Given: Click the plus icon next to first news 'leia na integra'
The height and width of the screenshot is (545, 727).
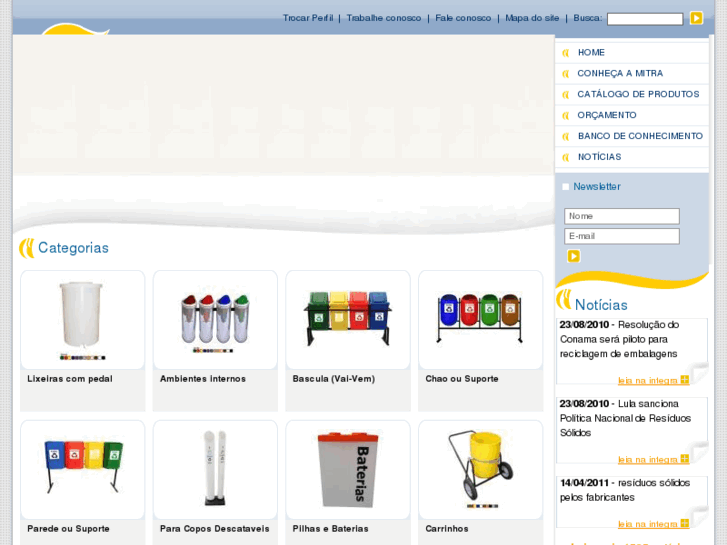Looking at the screenshot, I should point(684,380).
